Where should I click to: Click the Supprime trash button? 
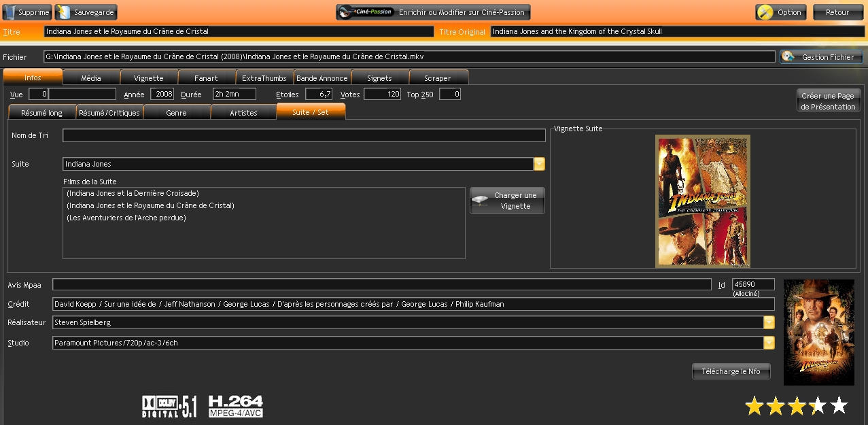[27, 12]
